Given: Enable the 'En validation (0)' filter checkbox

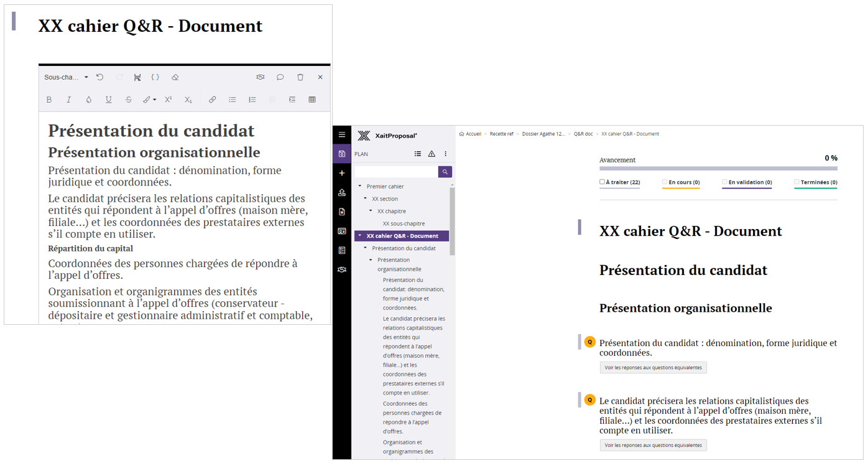Looking at the screenshot, I should coord(724,182).
